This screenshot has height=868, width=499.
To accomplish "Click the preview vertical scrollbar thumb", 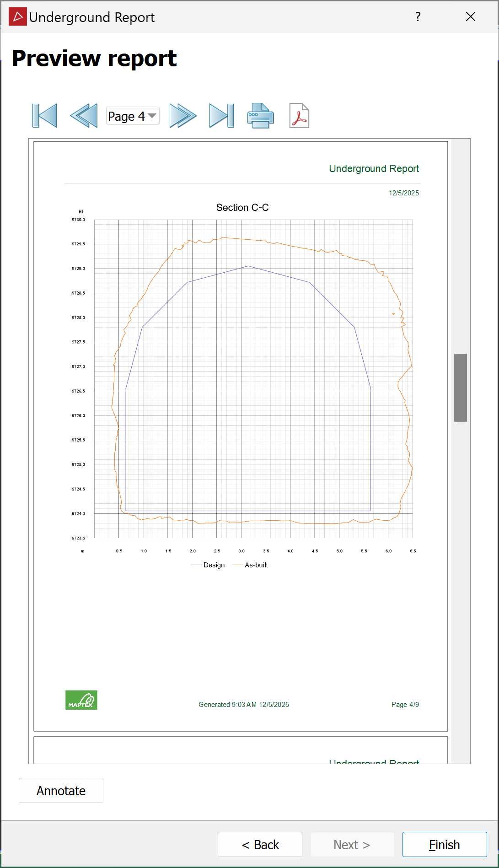I will coord(461,388).
